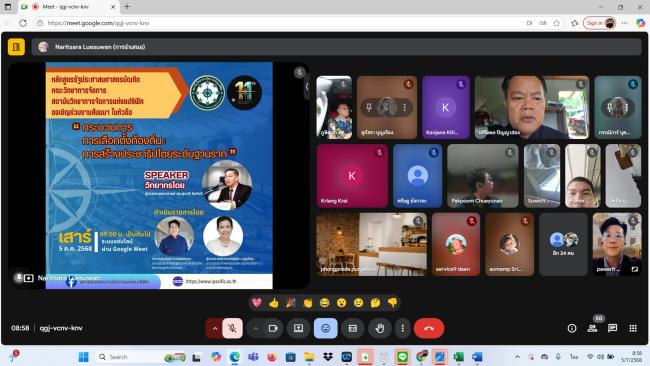Viewport: 650px width, 366px height.
Task: Toggle the emoji reactions button
Action: click(325, 328)
